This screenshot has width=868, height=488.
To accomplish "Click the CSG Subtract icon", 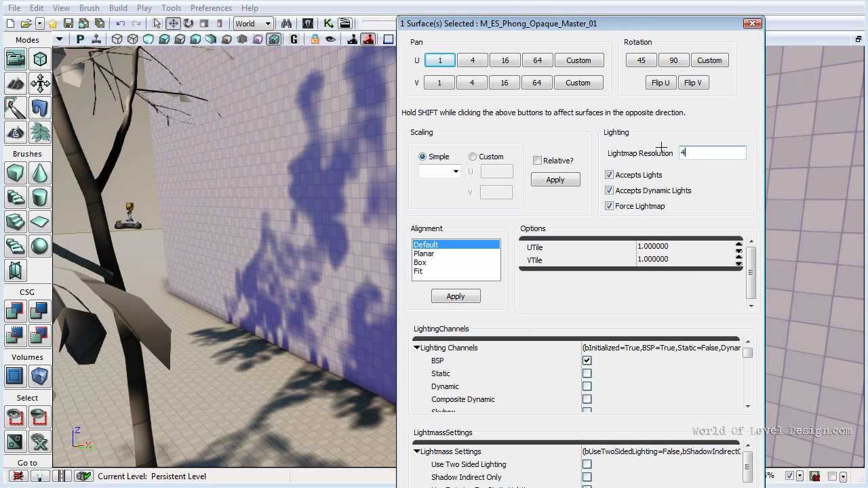I will pyautogui.click(x=40, y=312).
